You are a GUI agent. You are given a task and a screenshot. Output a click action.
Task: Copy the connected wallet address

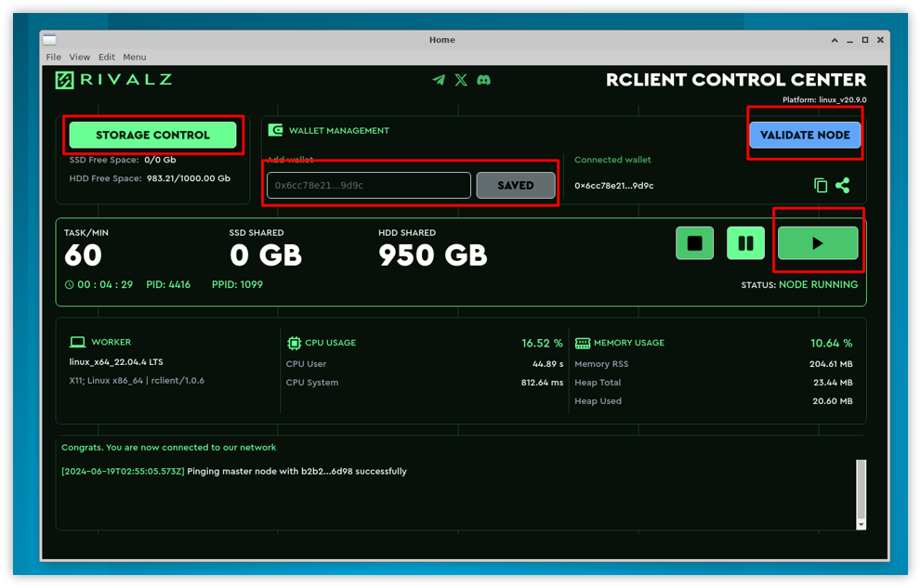pos(821,186)
